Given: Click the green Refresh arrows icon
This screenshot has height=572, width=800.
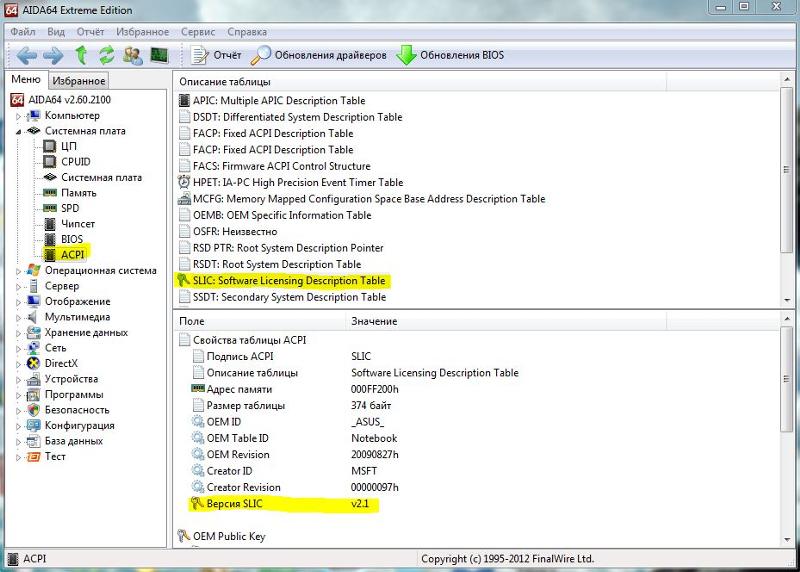Looking at the screenshot, I should [106, 55].
